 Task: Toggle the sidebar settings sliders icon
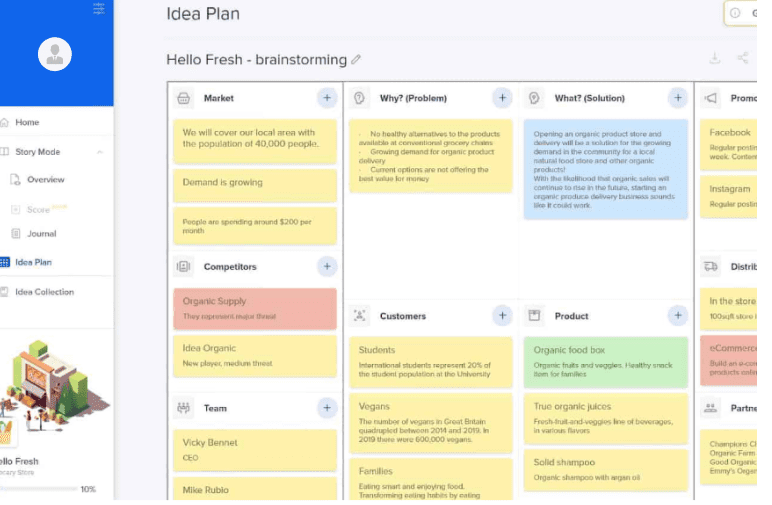point(98,8)
